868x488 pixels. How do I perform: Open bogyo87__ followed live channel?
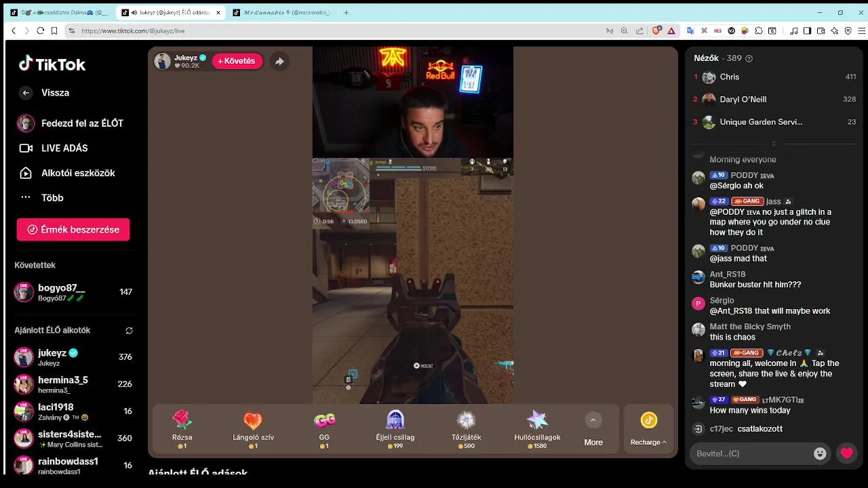point(73,292)
